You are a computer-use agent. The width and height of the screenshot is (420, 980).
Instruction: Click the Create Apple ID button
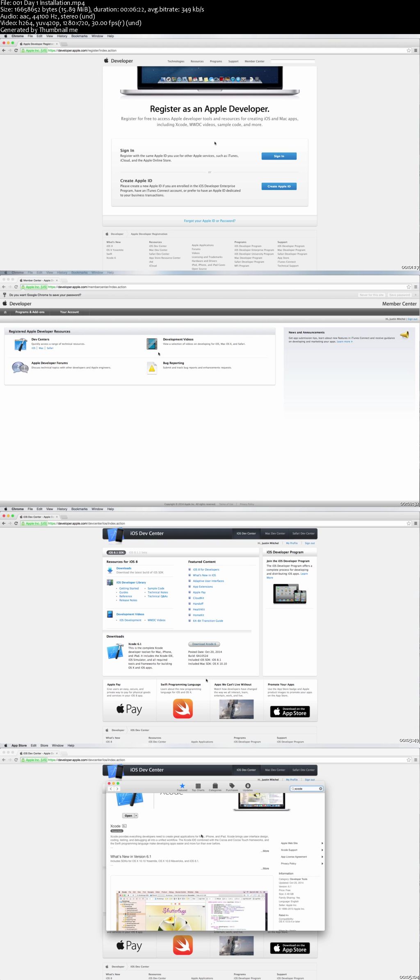pos(279,186)
